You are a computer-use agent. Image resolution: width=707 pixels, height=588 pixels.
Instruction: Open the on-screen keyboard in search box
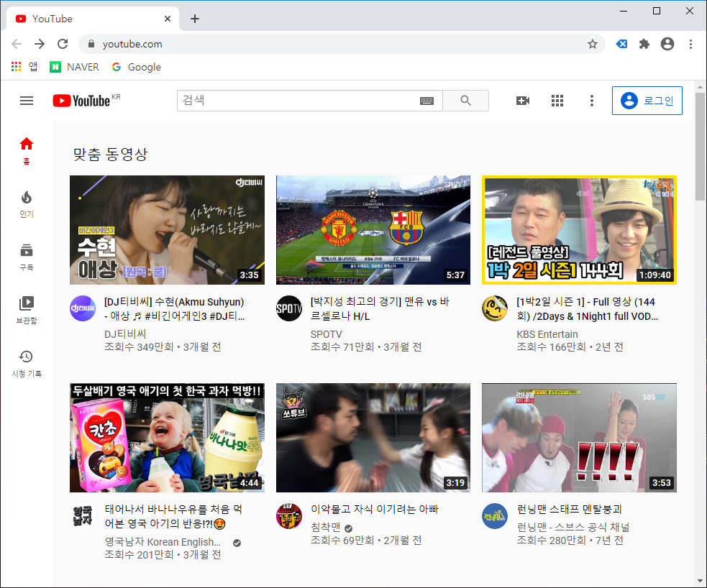coord(427,101)
